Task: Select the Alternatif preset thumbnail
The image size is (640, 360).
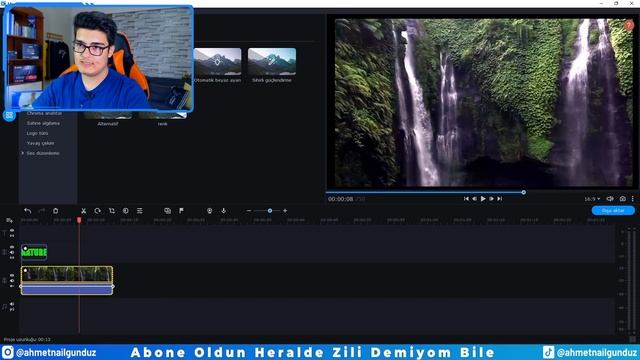Action: pos(108,116)
